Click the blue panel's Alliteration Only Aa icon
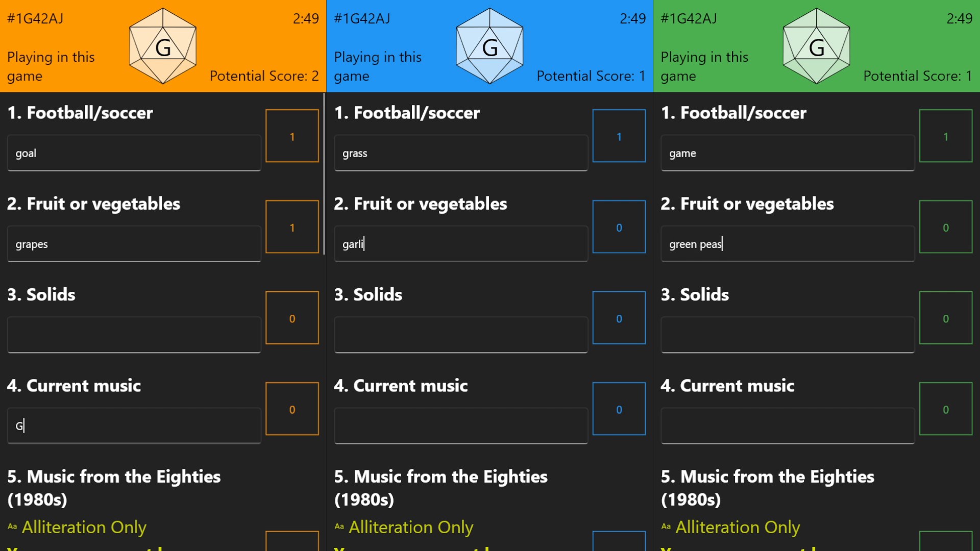The image size is (980, 551). point(339,527)
